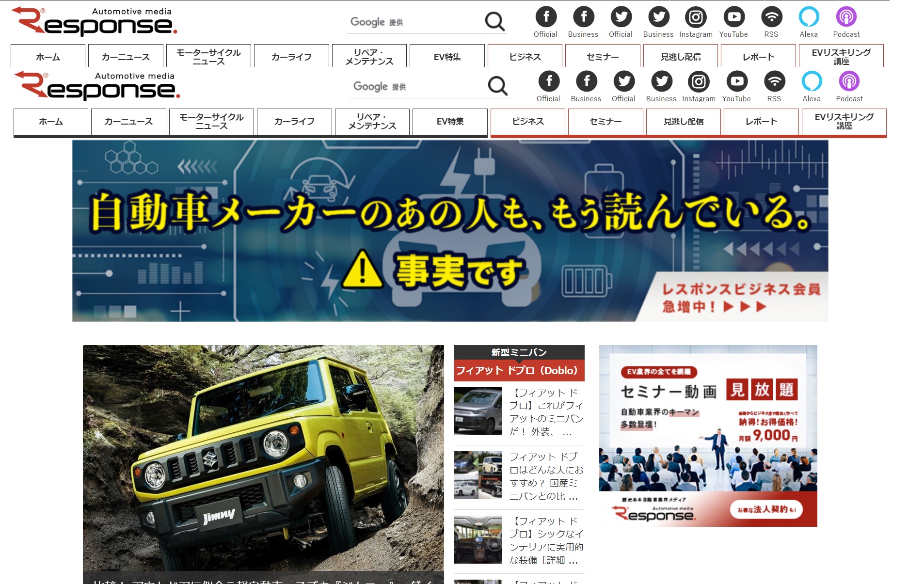Open YouTube icon in the upper header

(x=734, y=17)
